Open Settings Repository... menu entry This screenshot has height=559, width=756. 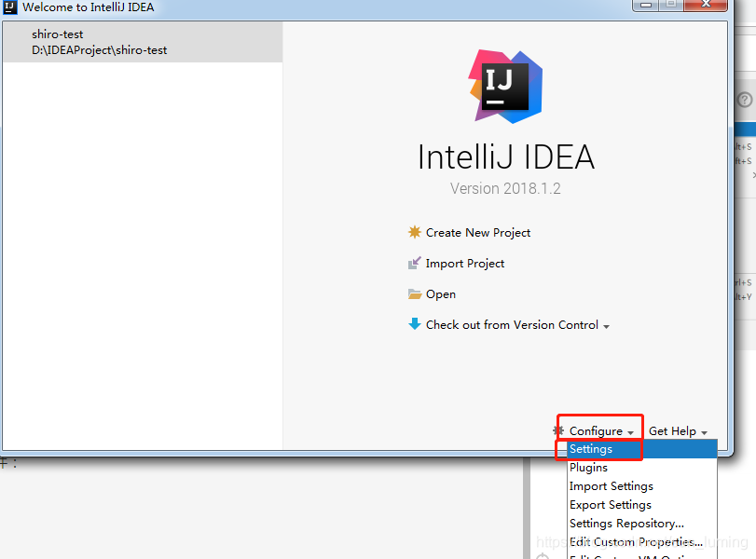(642, 524)
